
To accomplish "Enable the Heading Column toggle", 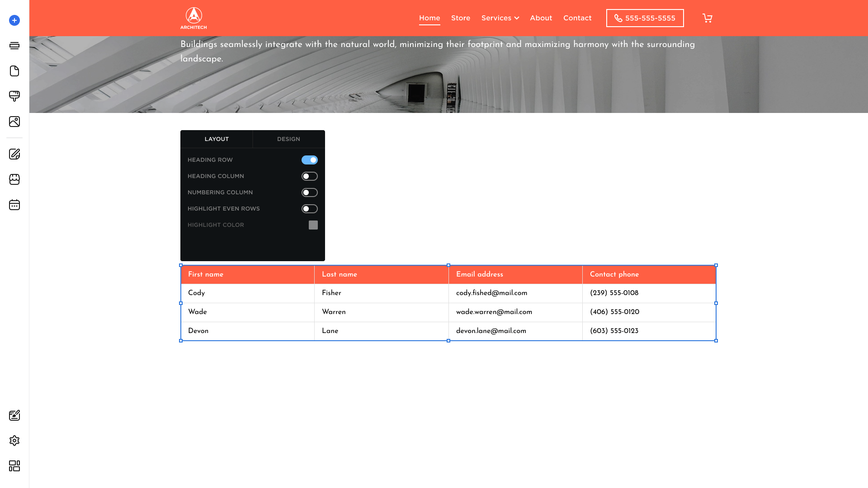I will 310,176.
